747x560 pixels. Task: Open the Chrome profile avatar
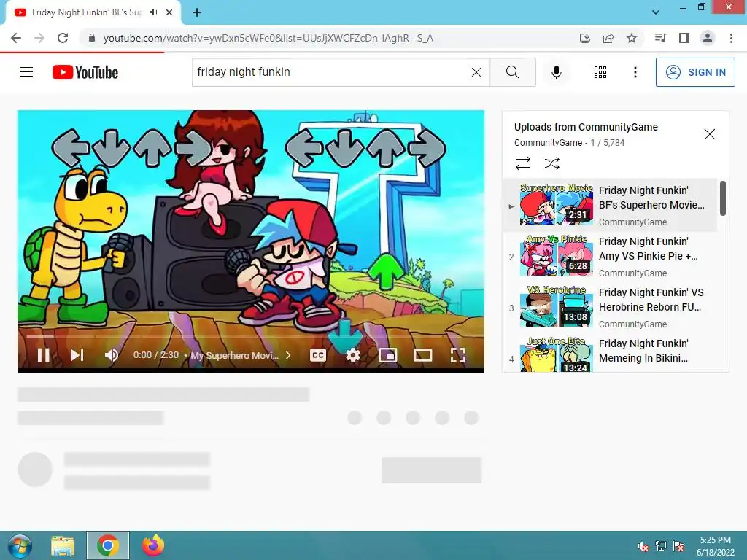[x=707, y=38]
